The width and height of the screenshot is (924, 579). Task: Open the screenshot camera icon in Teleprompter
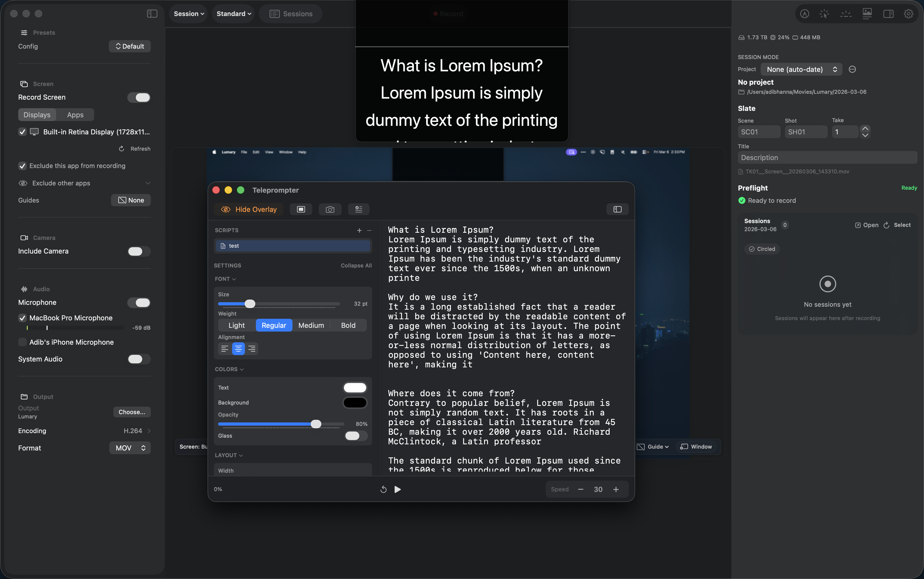tap(329, 209)
